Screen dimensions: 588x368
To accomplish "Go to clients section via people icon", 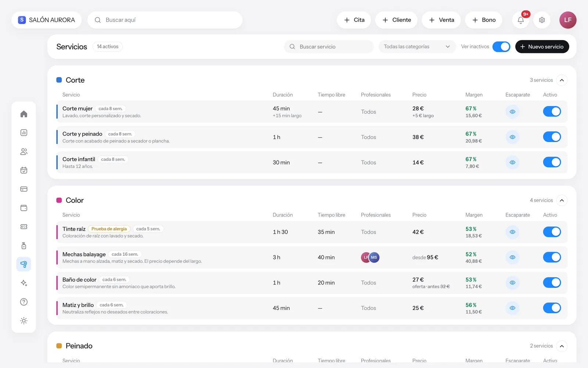I will tap(24, 152).
